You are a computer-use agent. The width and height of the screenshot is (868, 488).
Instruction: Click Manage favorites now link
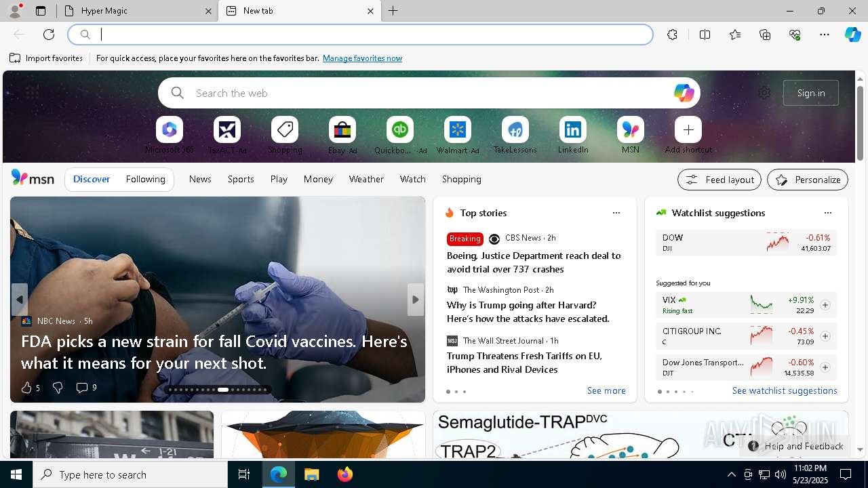coord(362,58)
